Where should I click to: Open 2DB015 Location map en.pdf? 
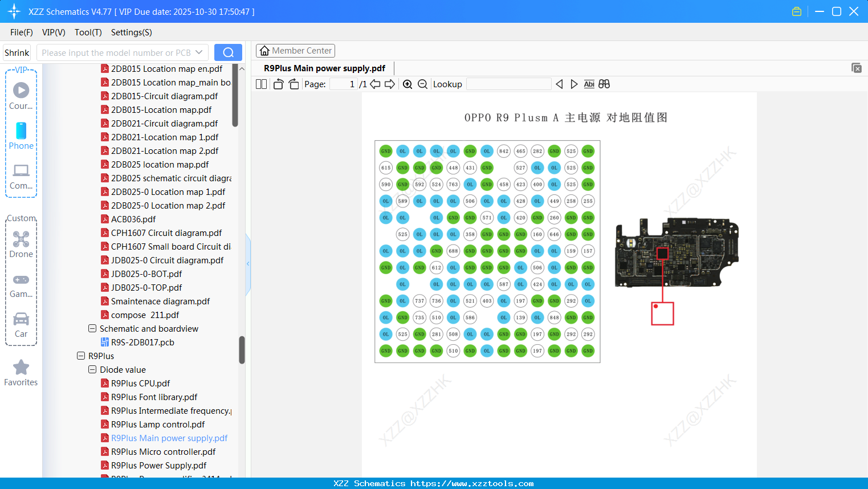[x=166, y=69]
